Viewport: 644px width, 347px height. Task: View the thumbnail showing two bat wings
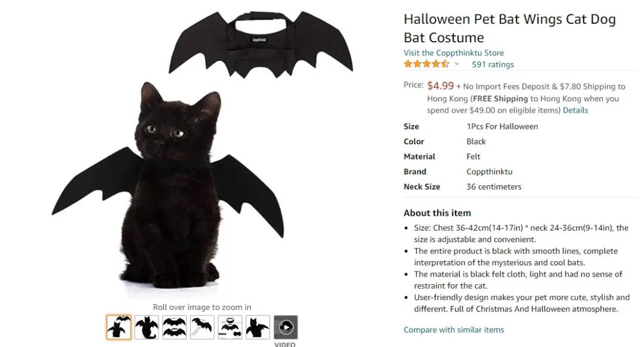pyautogui.click(x=174, y=327)
